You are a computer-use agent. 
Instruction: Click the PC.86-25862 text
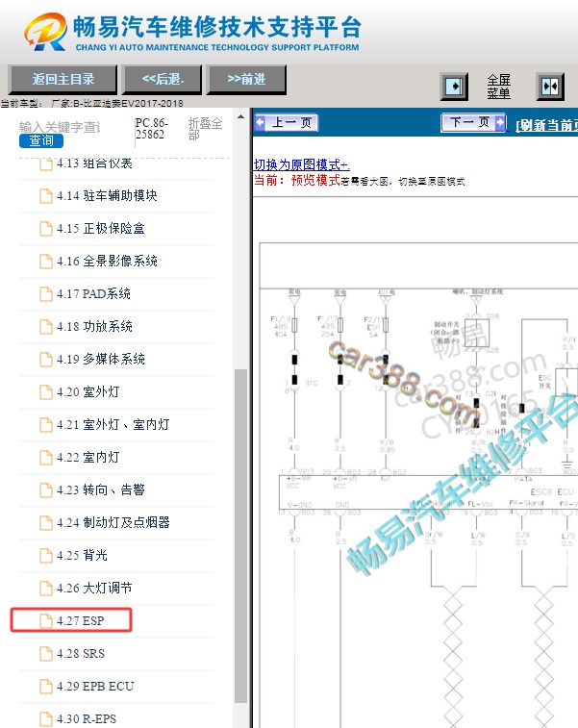click(151, 129)
